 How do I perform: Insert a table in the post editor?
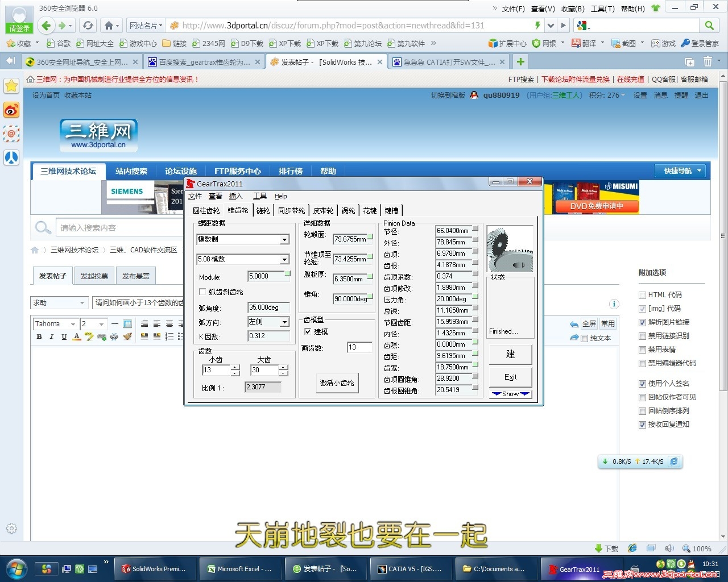127,324
